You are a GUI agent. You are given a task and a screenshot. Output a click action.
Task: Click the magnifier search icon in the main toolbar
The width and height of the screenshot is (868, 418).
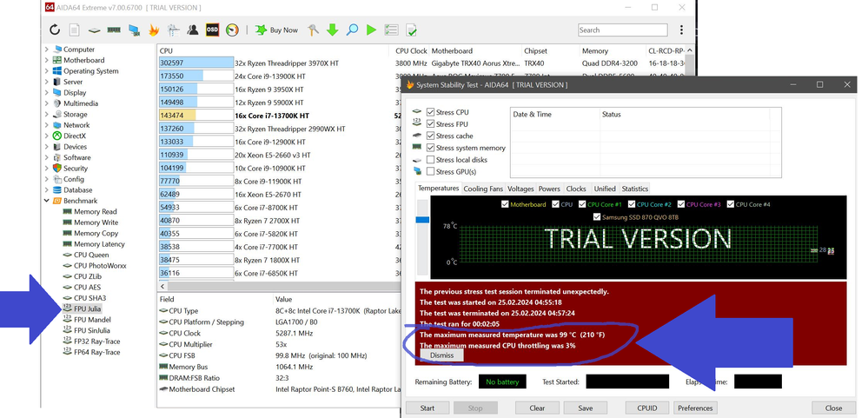tap(352, 30)
